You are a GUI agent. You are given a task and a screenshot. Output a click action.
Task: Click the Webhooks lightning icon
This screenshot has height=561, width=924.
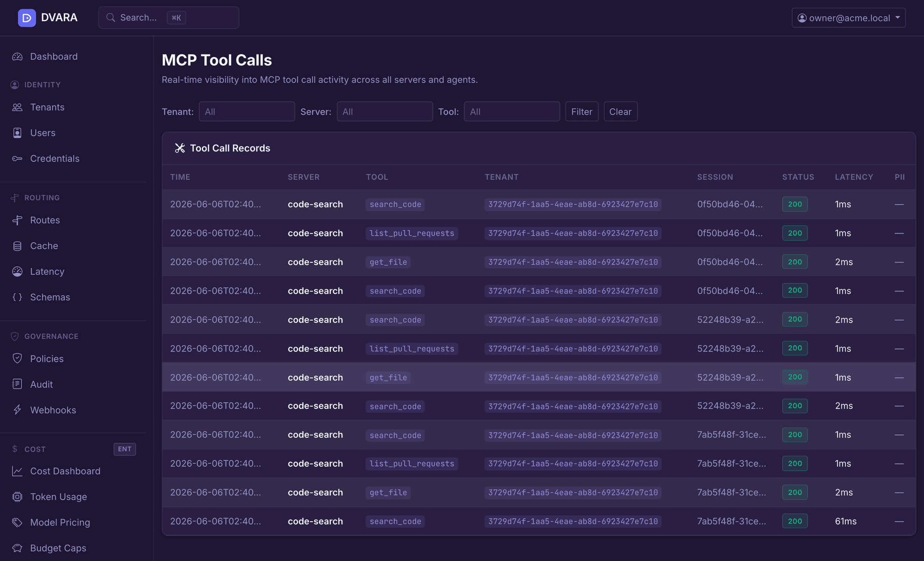18,410
